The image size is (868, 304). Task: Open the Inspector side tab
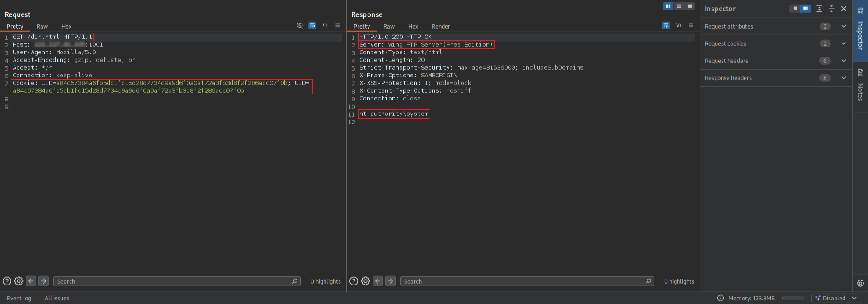[860, 31]
